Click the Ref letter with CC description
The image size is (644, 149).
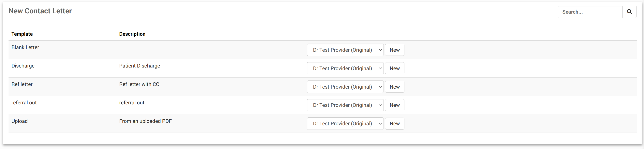coord(139,84)
